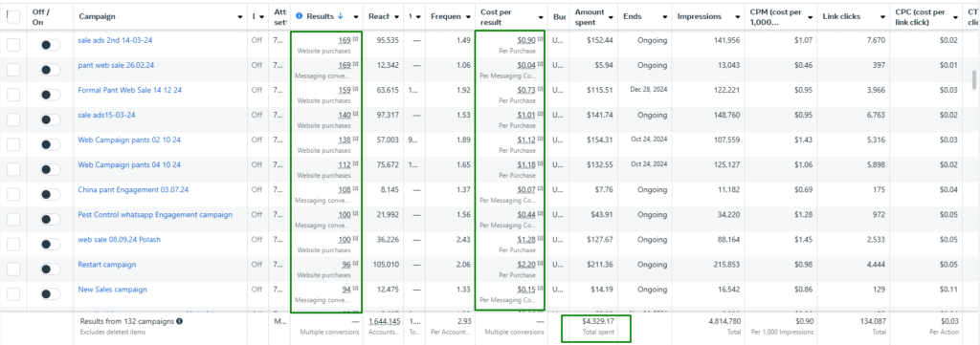Click the 4,814,780 total impressions value
980x345 pixels.
point(724,321)
